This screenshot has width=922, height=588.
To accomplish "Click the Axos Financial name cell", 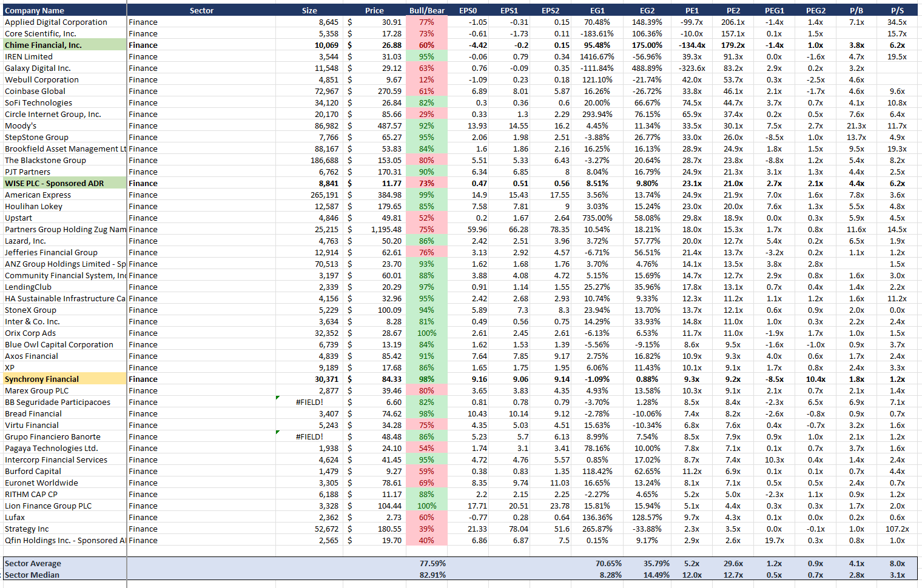I will pyautogui.click(x=64, y=356).
